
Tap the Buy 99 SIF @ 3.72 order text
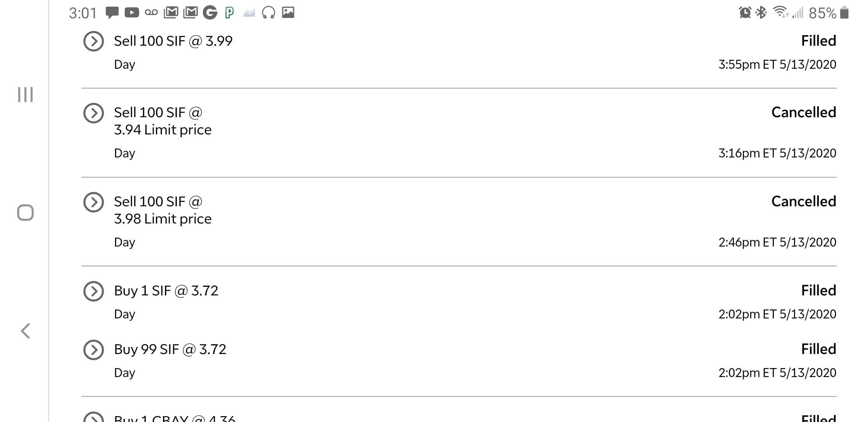tap(170, 349)
